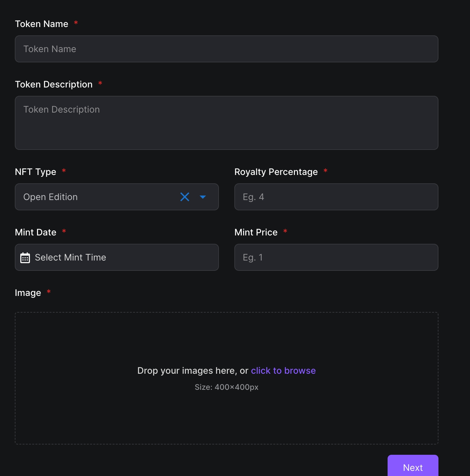This screenshot has width=470, height=476.
Task: Focus the Royalty Percentage field
Action: pyautogui.click(x=336, y=197)
